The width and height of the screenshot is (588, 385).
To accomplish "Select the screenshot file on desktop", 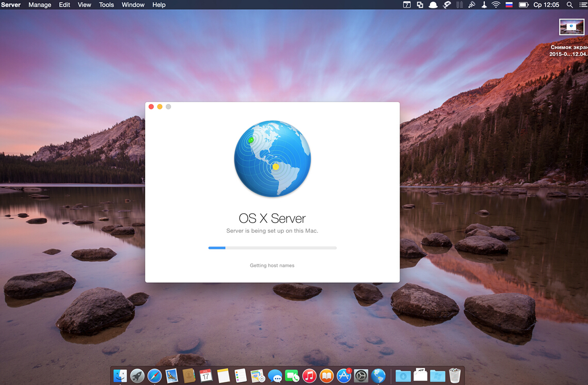I will pyautogui.click(x=571, y=27).
